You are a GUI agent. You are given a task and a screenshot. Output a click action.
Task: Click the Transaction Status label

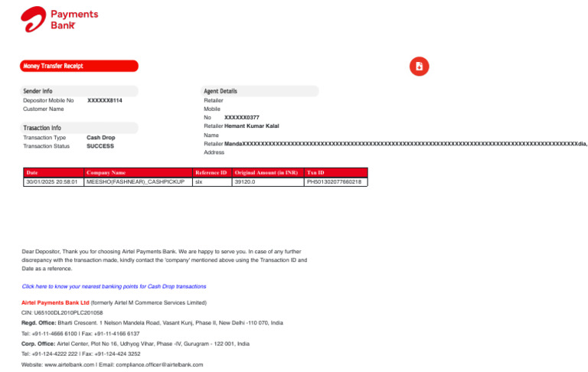[x=47, y=146]
